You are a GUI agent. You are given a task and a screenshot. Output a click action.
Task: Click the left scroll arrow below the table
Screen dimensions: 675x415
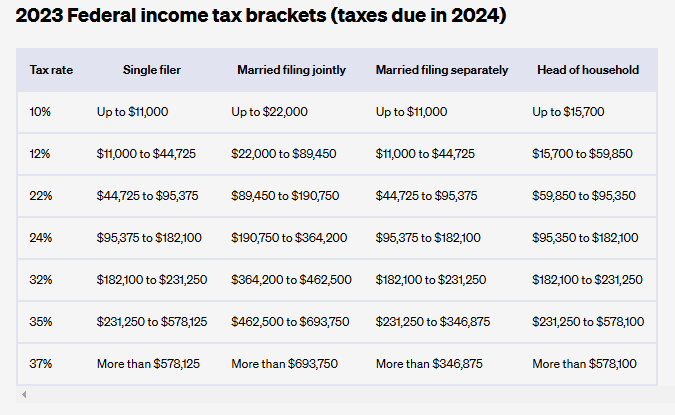[x=24, y=395]
